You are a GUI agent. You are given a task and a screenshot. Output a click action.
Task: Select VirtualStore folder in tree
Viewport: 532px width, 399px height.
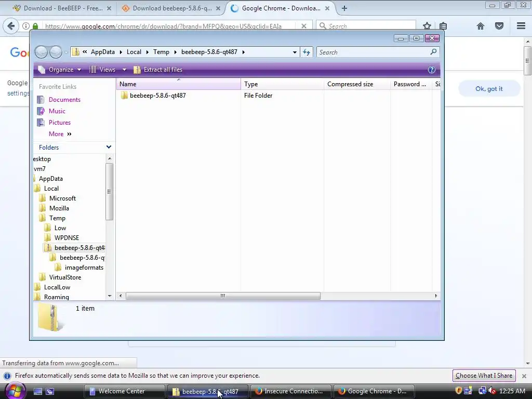coord(65,277)
